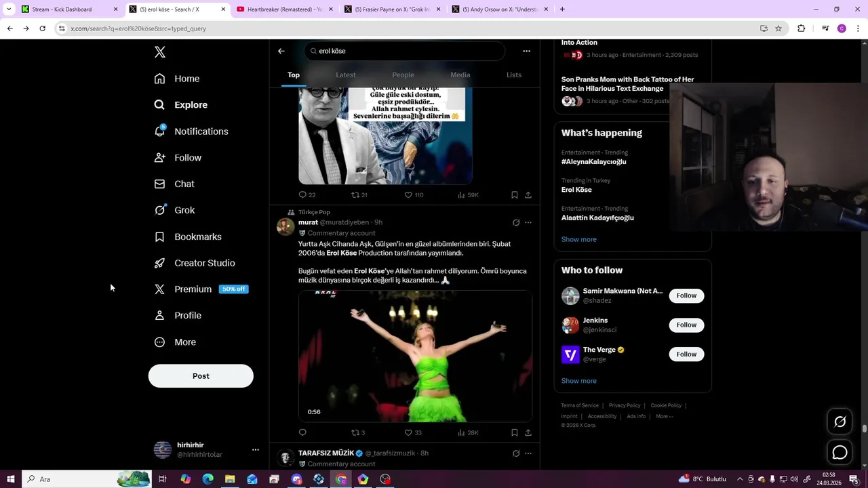Open Privacy Policy footer link
The height and width of the screenshot is (488, 868).
coord(625,405)
